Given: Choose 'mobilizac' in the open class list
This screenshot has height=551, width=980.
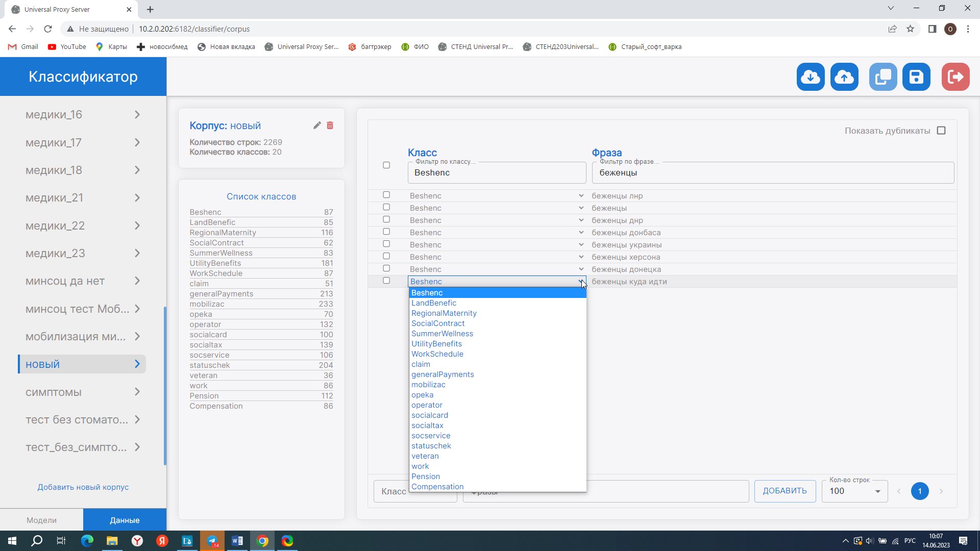Looking at the screenshot, I should click(x=428, y=385).
